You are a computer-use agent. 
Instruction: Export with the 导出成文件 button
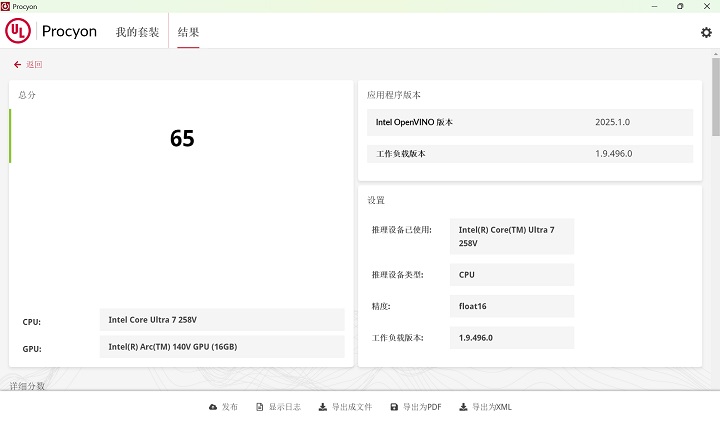click(x=345, y=407)
